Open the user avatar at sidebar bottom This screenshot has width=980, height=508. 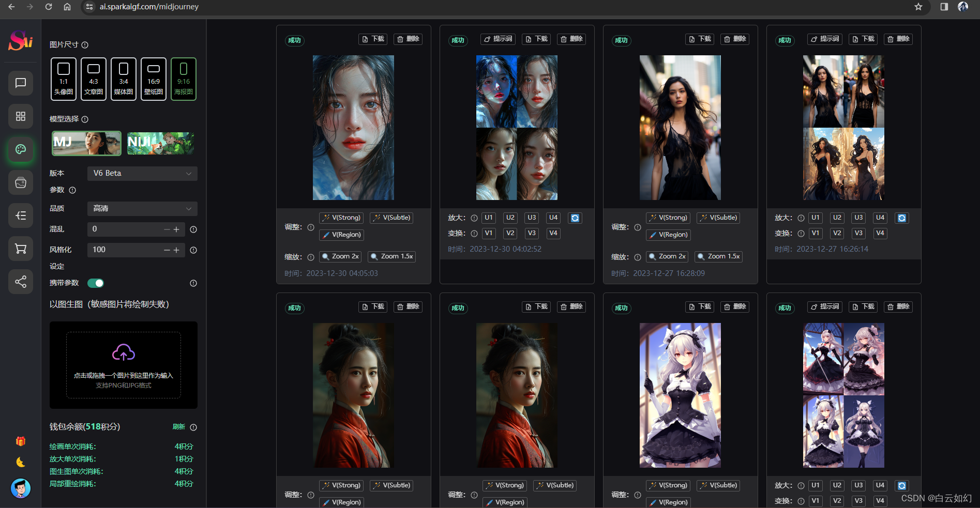(21, 488)
